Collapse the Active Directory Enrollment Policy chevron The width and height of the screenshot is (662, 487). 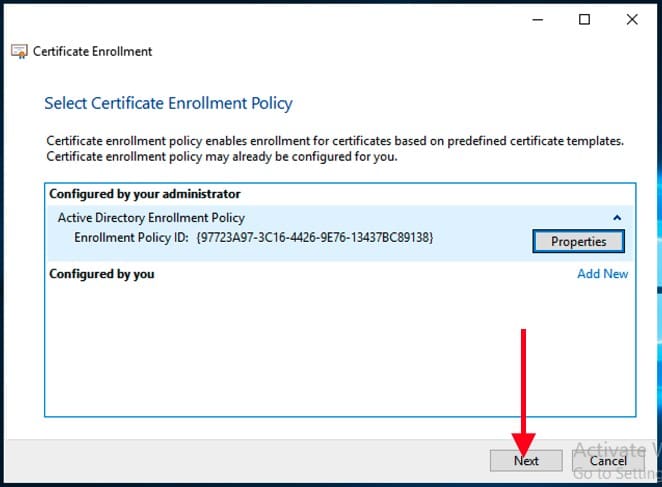617,218
